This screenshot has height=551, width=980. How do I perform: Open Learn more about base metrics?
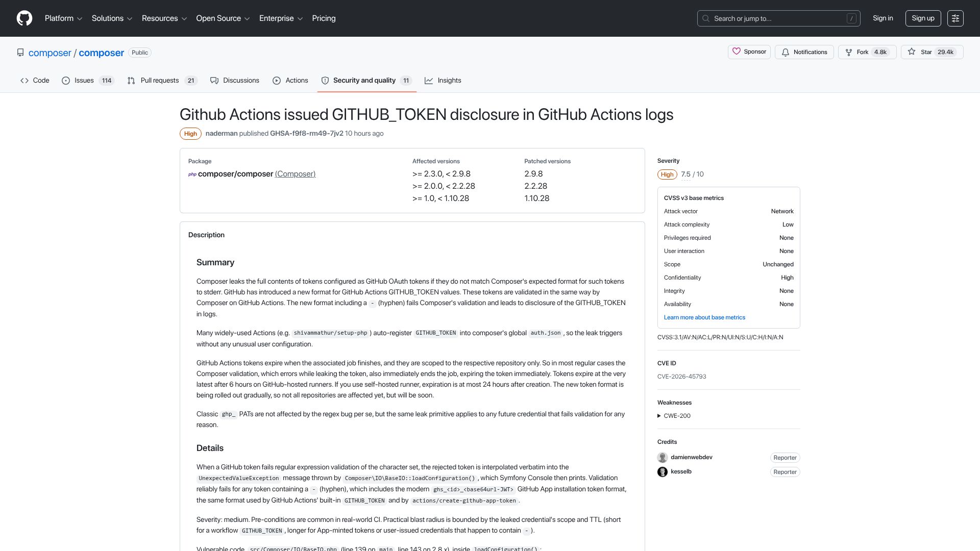click(704, 317)
